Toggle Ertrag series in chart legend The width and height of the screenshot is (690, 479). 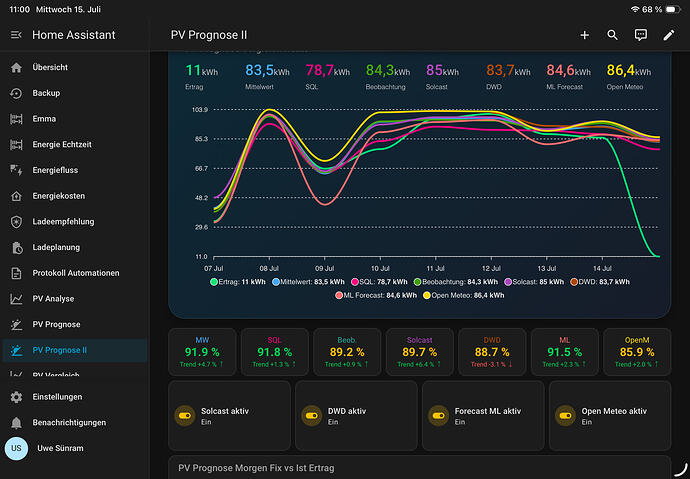click(x=238, y=282)
